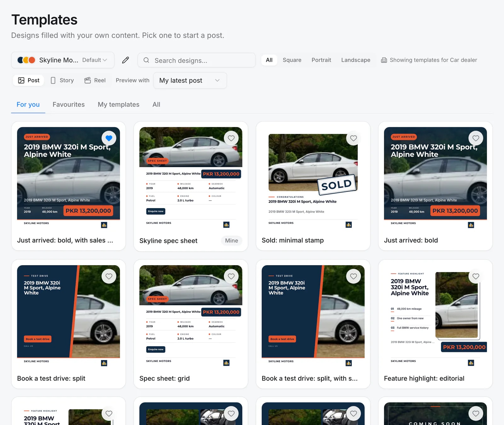The image size is (504, 425).
Task: Click the search magnifier icon
Action: tap(146, 60)
